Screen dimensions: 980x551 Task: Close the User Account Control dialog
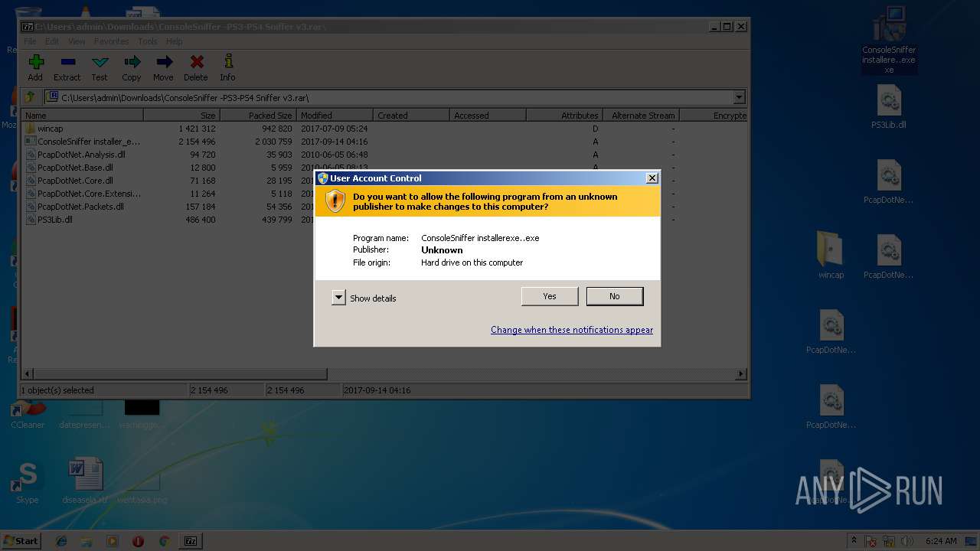pos(652,178)
